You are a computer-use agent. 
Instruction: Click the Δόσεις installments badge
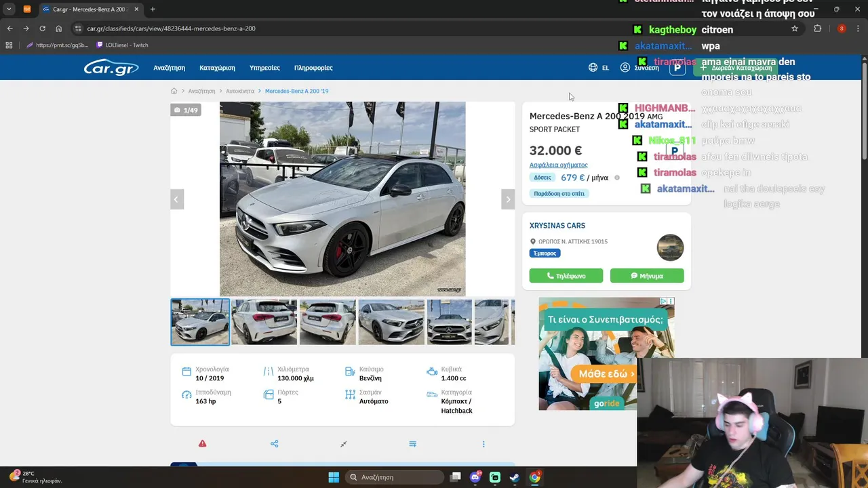tap(542, 178)
